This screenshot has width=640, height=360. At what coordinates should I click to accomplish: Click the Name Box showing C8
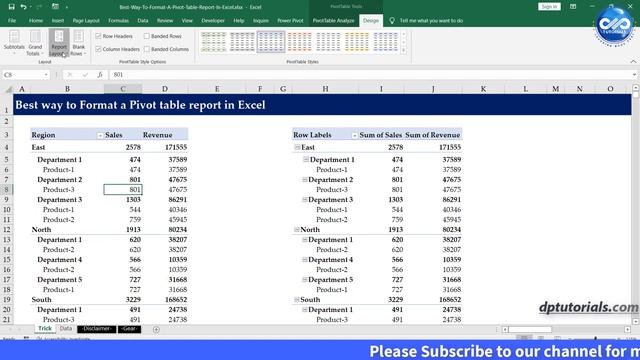[23, 75]
